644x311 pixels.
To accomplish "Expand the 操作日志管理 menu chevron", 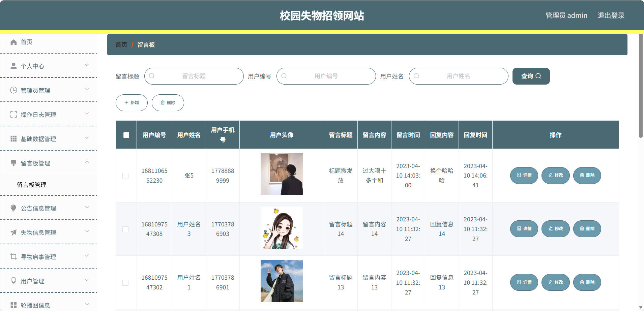I will (87, 114).
